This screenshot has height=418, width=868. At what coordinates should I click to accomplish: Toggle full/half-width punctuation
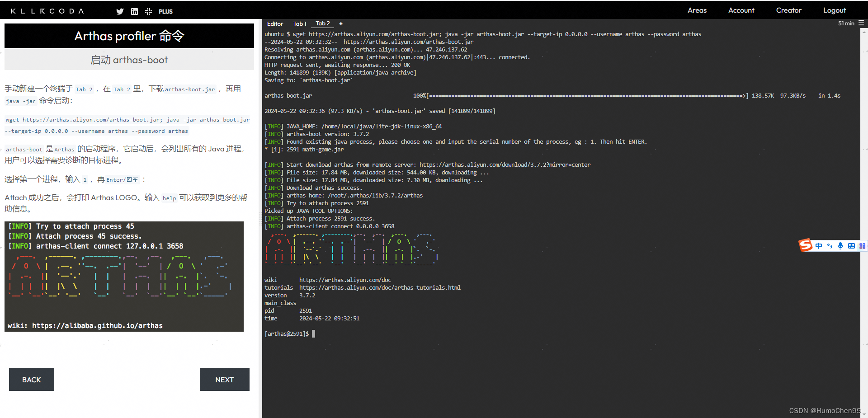(x=829, y=245)
